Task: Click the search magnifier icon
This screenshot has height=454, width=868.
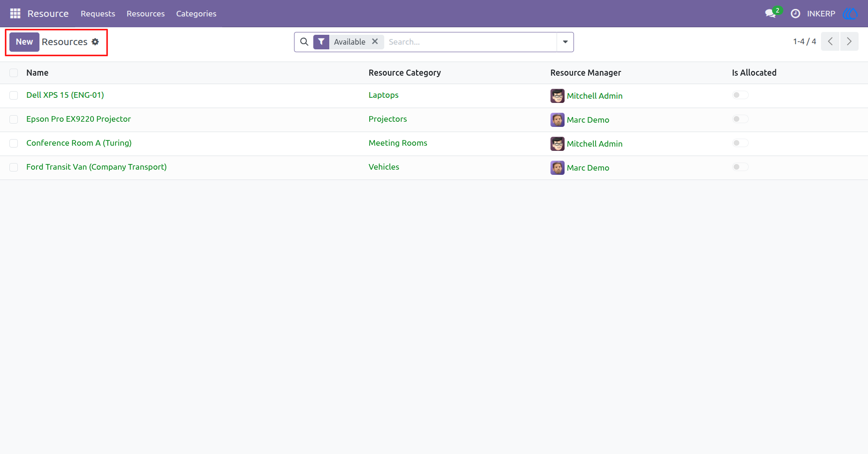Action: (304, 42)
